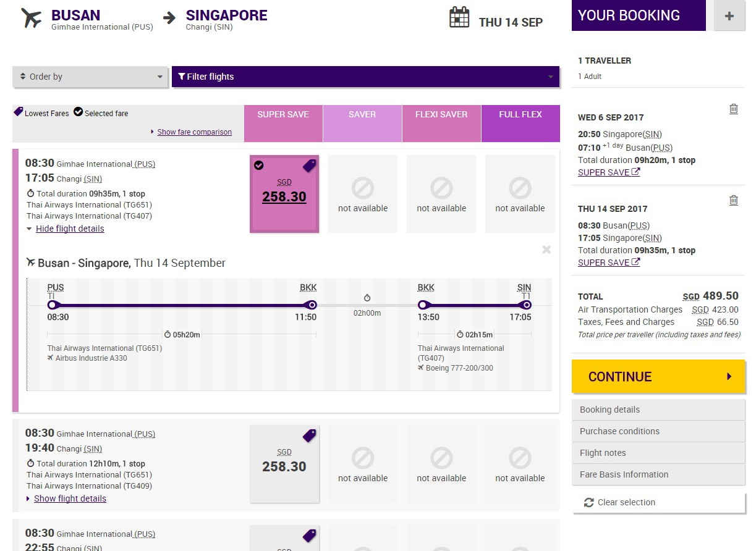Click the Air Transportation Charges line
The image size is (756, 551).
(658, 309)
